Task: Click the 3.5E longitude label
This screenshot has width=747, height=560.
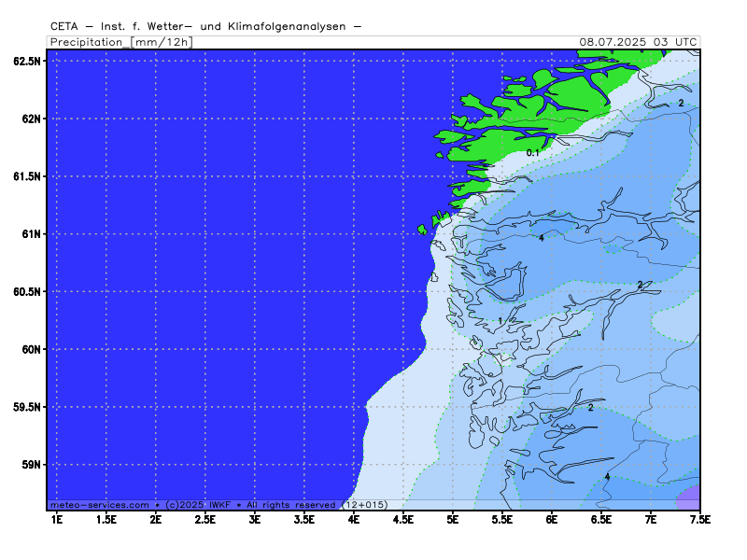Action: point(304,520)
